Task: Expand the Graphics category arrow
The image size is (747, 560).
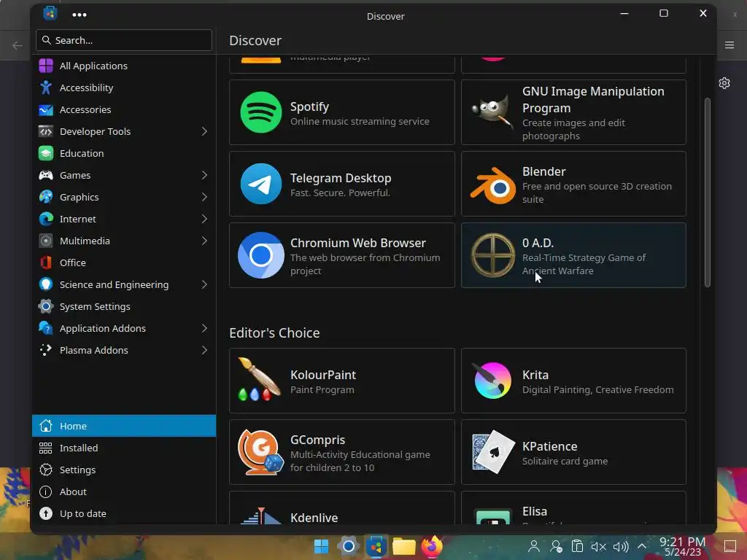Action: click(x=204, y=197)
